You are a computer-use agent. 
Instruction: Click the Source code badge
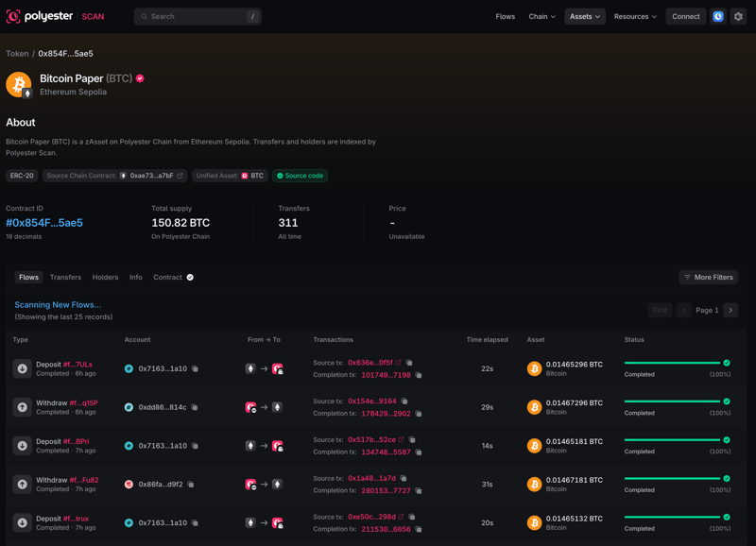[x=300, y=176]
